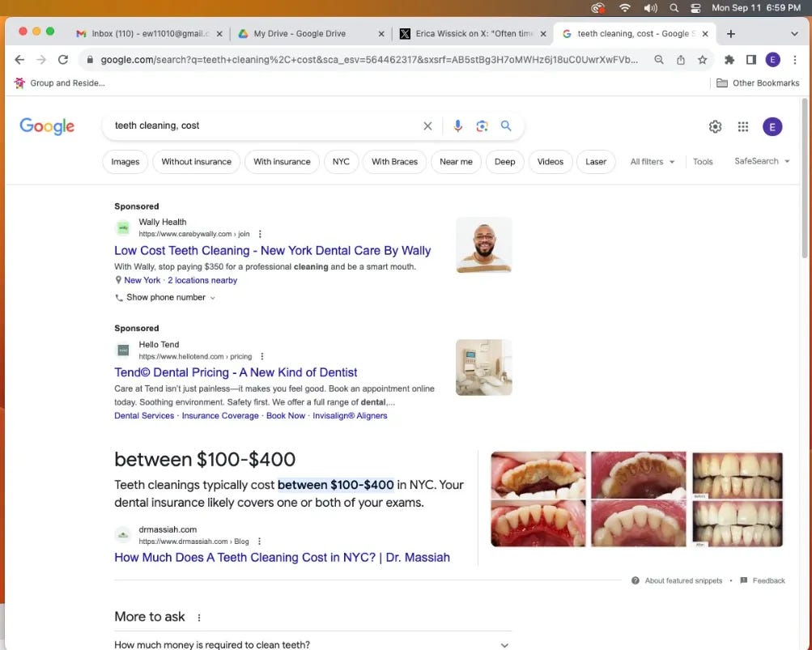This screenshot has height=650, width=812.
Task: Open Low Cost Teeth Cleaning Wally link
Action: [x=272, y=251]
